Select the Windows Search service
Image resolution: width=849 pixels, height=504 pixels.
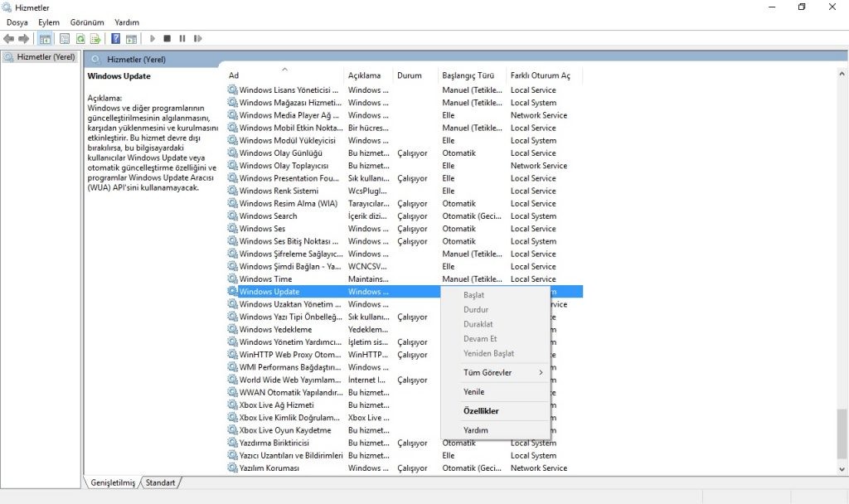click(x=405, y=216)
